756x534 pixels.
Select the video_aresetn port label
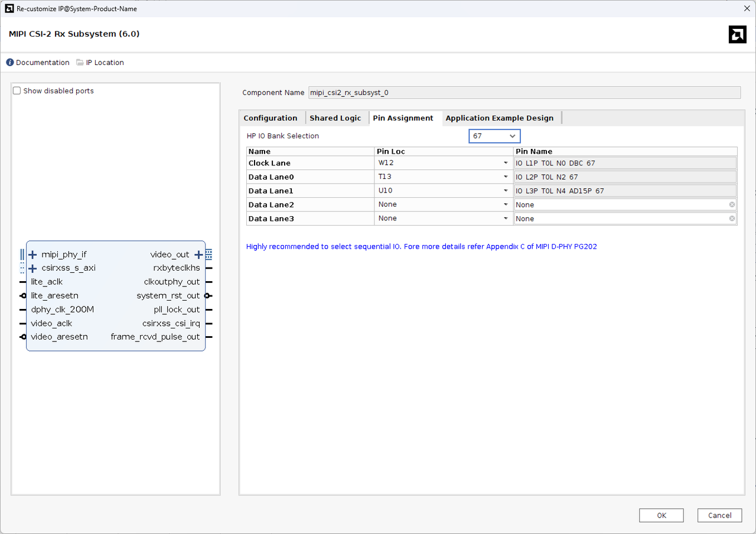59,337
